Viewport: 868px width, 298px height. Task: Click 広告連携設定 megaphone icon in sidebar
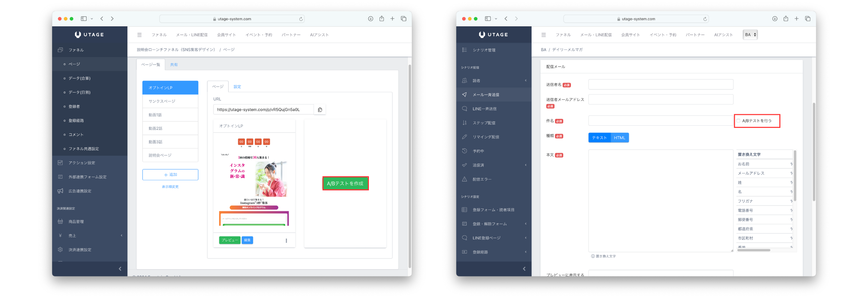coord(60,191)
